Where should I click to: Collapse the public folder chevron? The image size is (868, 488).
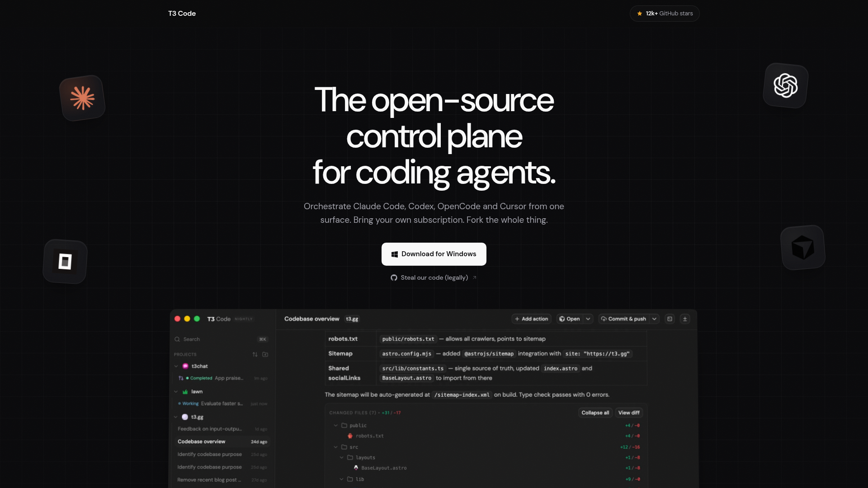pyautogui.click(x=336, y=426)
